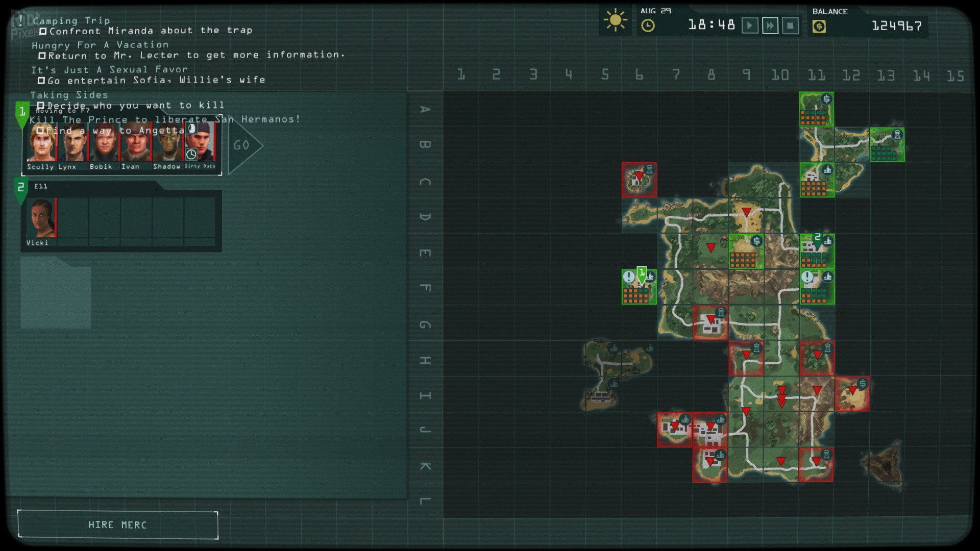
Task: Check the Go entertain Sofia objective checkbox
Action: [x=42, y=80]
